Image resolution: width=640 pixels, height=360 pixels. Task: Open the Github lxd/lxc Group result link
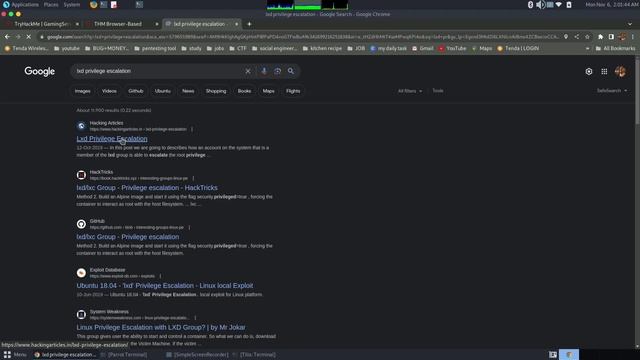(x=128, y=237)
